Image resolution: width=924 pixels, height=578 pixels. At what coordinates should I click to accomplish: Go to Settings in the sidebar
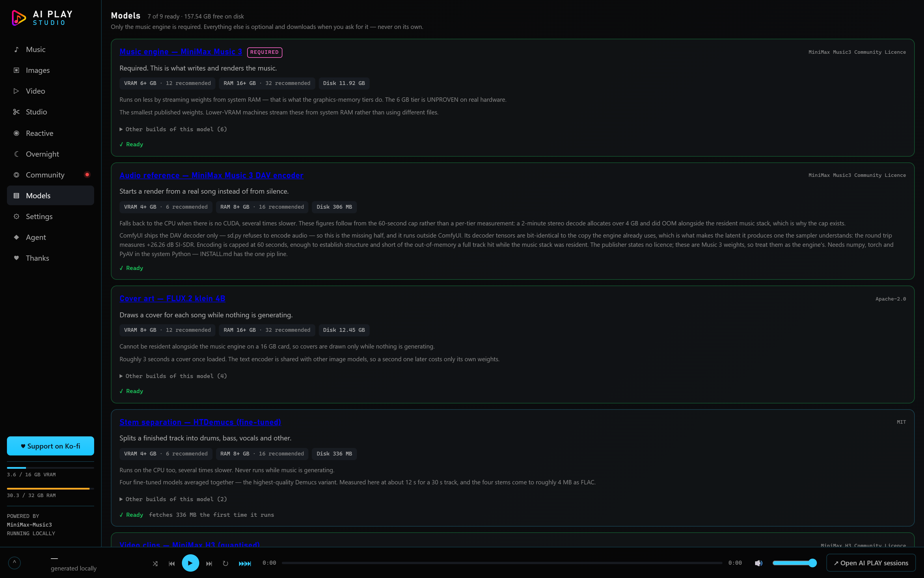[51, 216]
